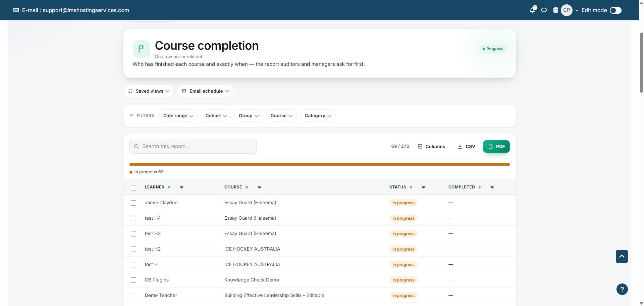Click In progress status for CB Plugins
Viewport: 644px width, 306px height.
(403, 280)
